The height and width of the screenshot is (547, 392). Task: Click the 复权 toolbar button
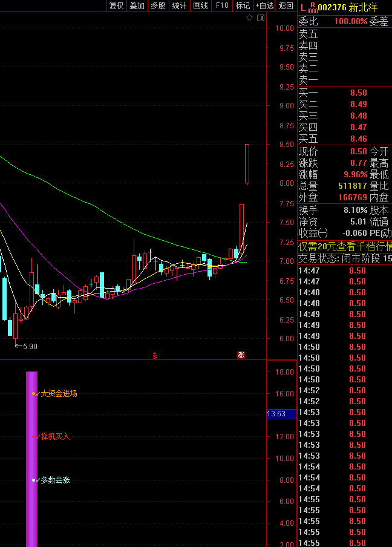(x=117, y=5)
